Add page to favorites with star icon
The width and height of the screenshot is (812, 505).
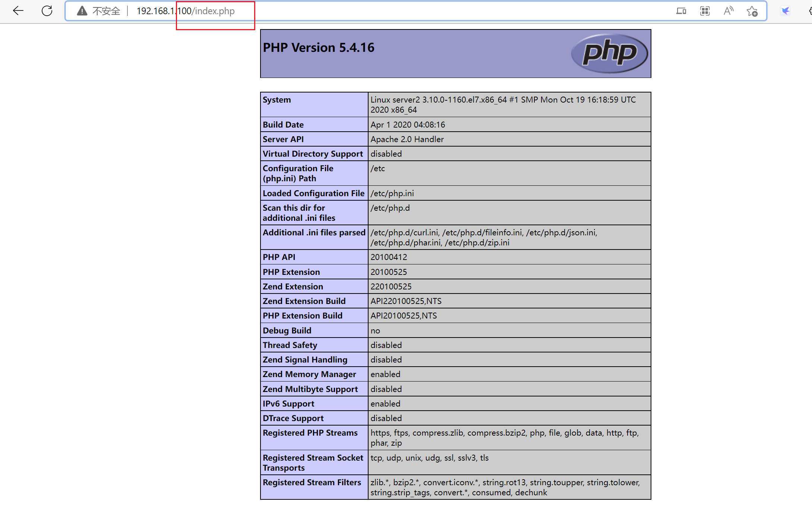[x=752, y=11]
